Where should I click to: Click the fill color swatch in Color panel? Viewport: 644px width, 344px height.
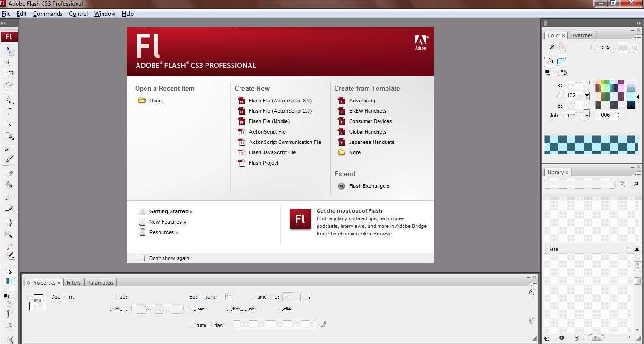click(560, 61)
